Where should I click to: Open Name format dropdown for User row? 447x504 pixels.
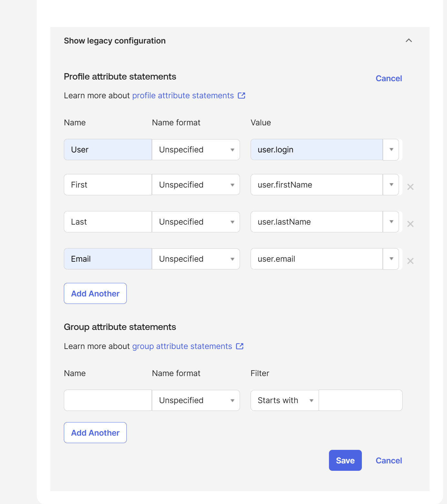pyautogui.click(x=196, y=150)
